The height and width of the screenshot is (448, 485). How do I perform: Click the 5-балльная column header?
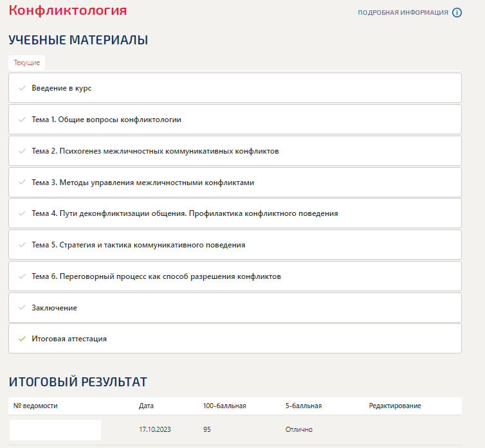pyautogui.click(x=304, y=406)
